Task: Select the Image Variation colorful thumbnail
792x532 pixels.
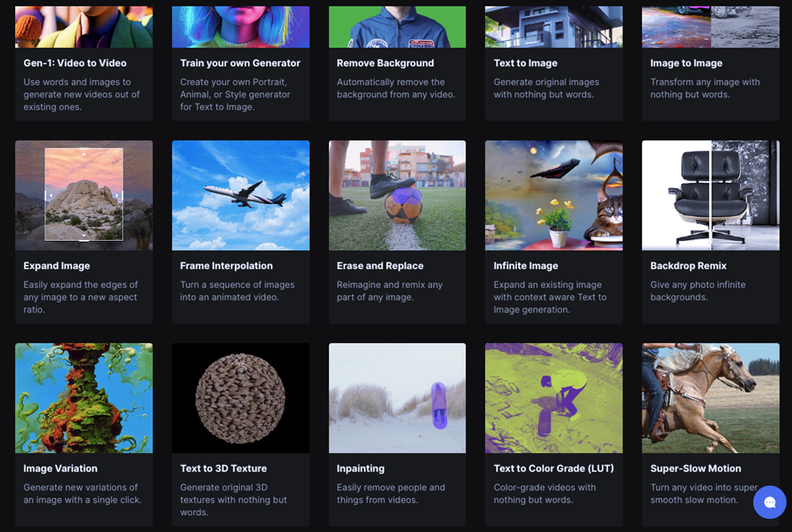Action: point(84,398)
